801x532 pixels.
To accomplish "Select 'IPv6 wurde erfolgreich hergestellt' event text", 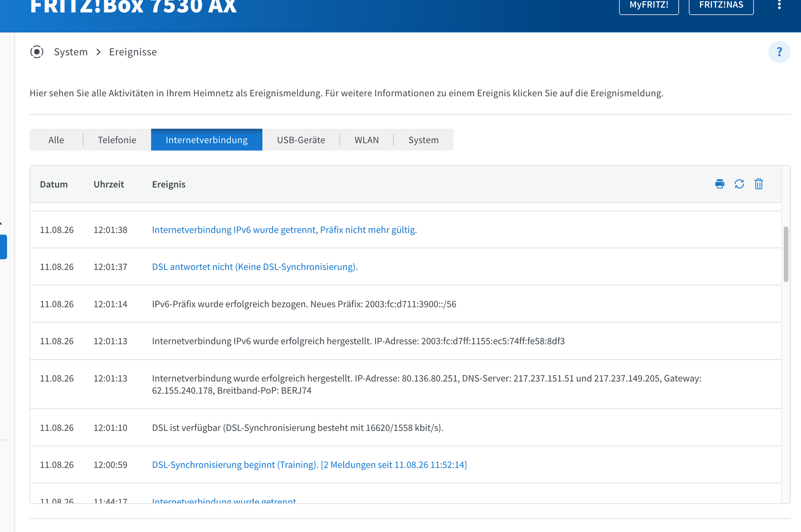I will 358,341.
